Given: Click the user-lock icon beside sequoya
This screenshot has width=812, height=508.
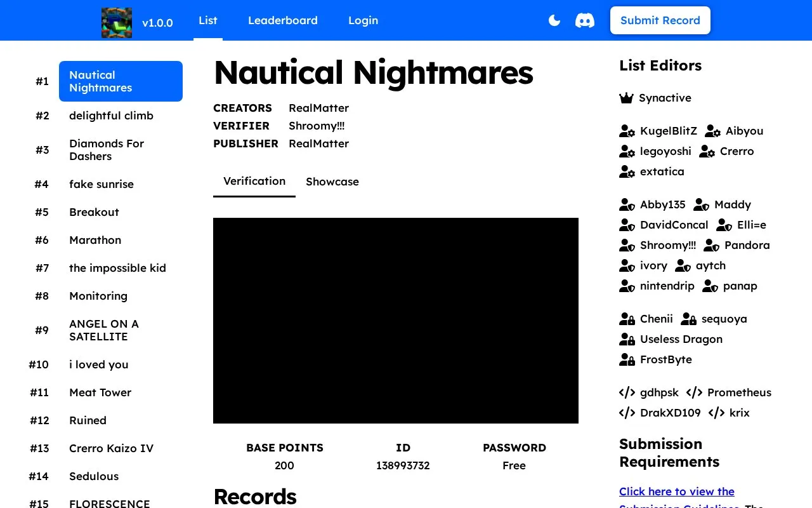Looking at the screenshot, I should click(x=689, y=319).
